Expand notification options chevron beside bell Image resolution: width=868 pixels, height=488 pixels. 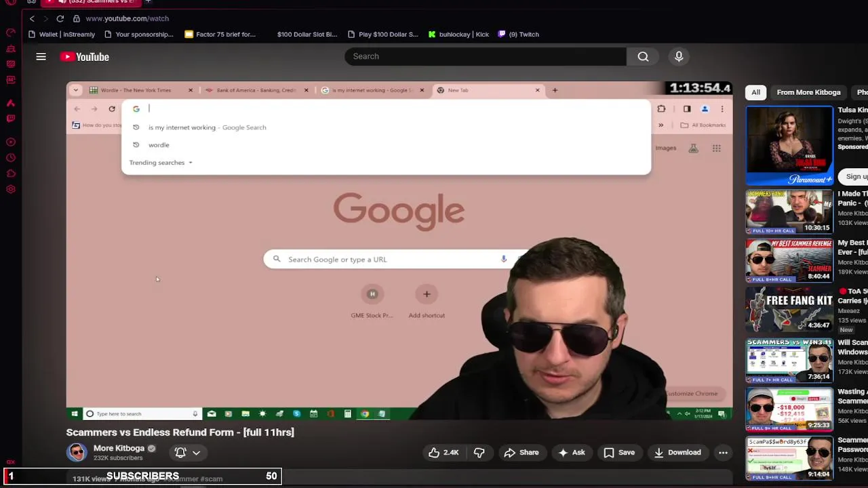point(196,453)
